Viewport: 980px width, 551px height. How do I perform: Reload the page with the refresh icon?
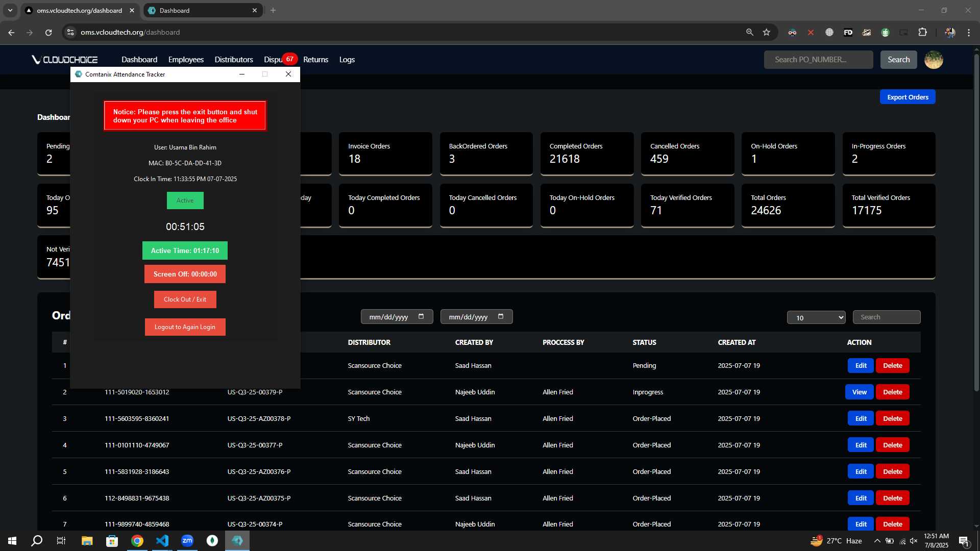click(x=48, y=32)
